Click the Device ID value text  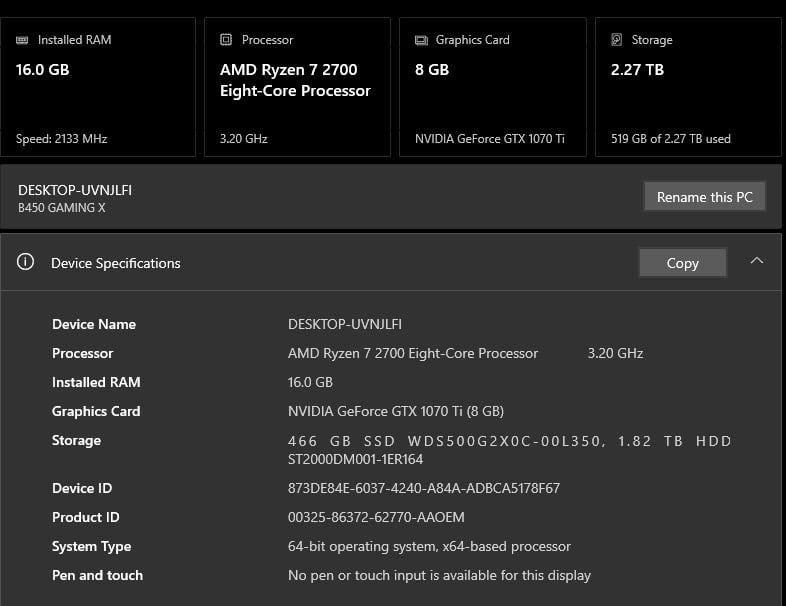(x=423, y=488)
